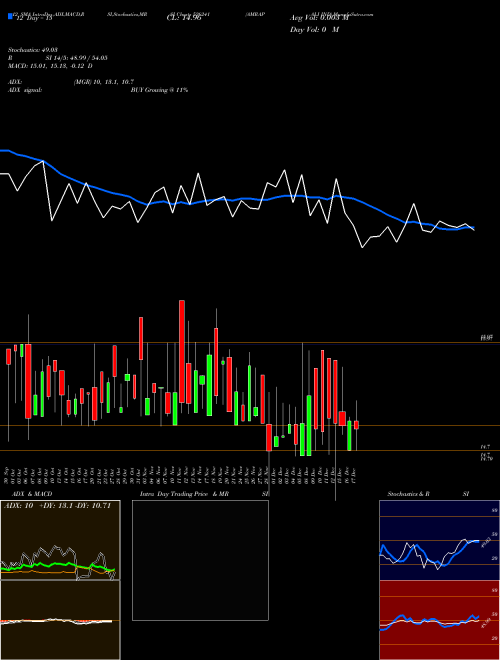
Task: Open the red RSI mini chart
Action: point(439,620)
